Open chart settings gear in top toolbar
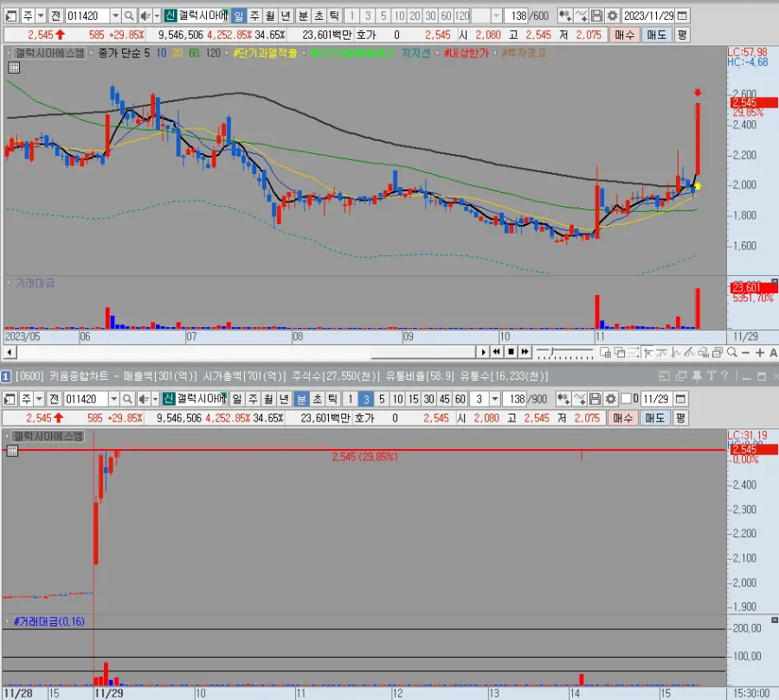The width and height of the screenshot is (779, 700). pos(613,16)
